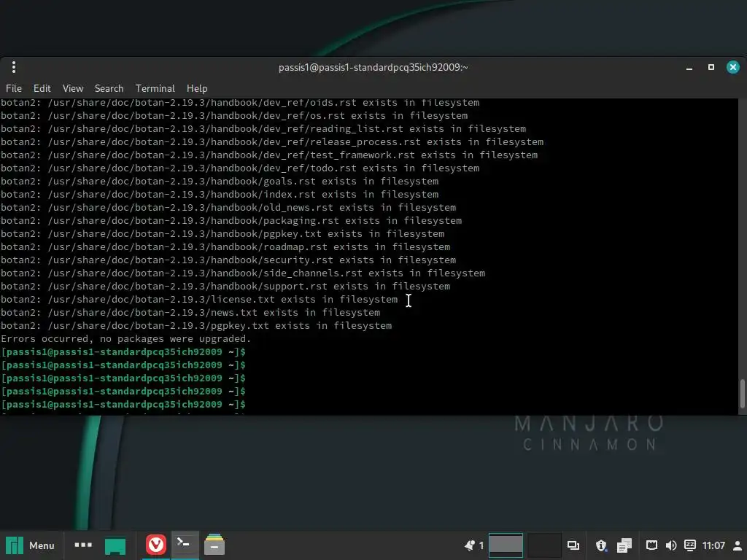The width and height of the screenshot is (747, 560).
Task: Click the terminal icon in the taskbar
Action: pos(184,544)
